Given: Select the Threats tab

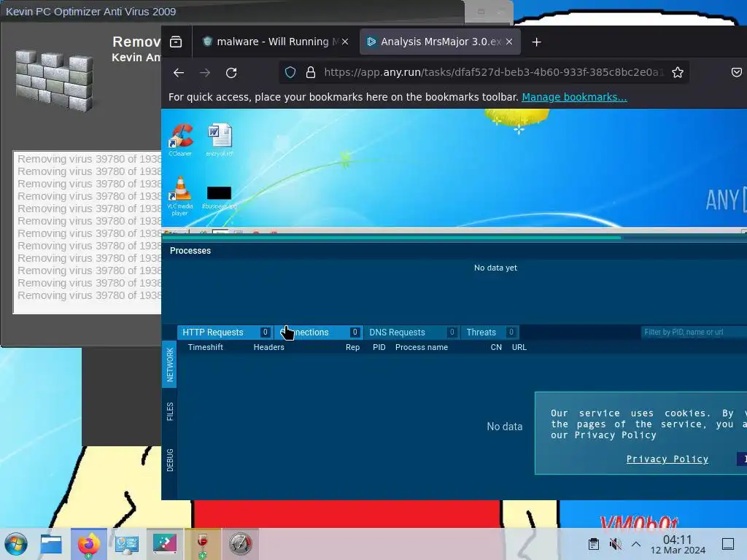Looking at the screenshot, I should click(490, 332).
